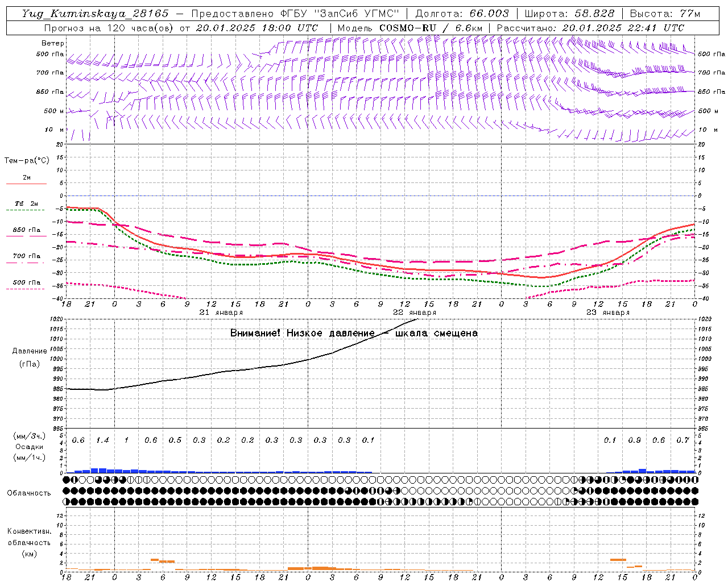Viewport: 728px width, 582px height.
Task: Click the '23 января' date label
Action: (x=608, y=313)
